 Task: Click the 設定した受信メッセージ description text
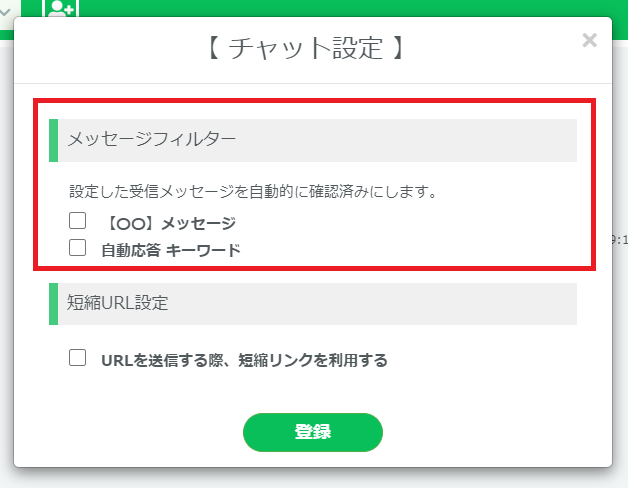pos(253,192)
